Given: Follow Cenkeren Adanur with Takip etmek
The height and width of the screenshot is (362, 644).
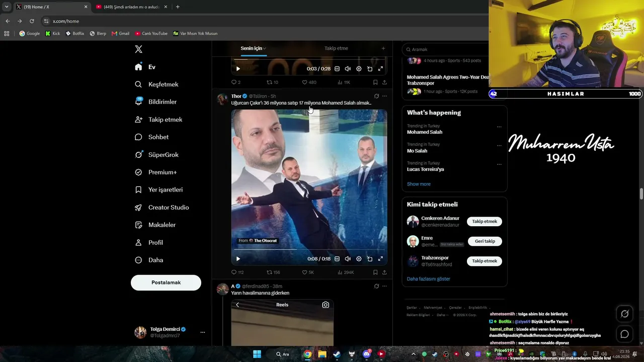Looking at the screenshot, I should [485, 221].
